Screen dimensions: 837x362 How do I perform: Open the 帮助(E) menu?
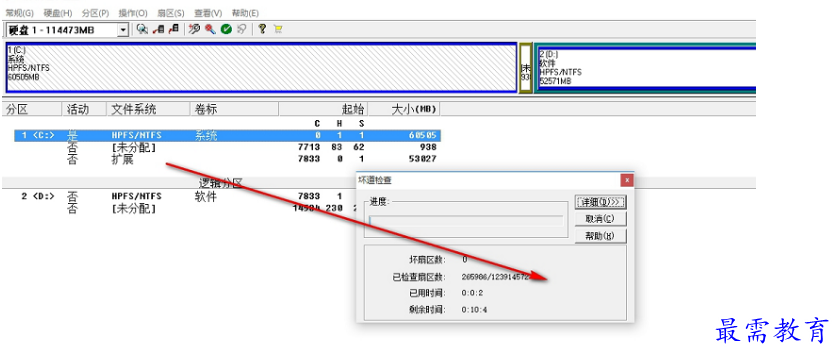[x=246, y=13]
